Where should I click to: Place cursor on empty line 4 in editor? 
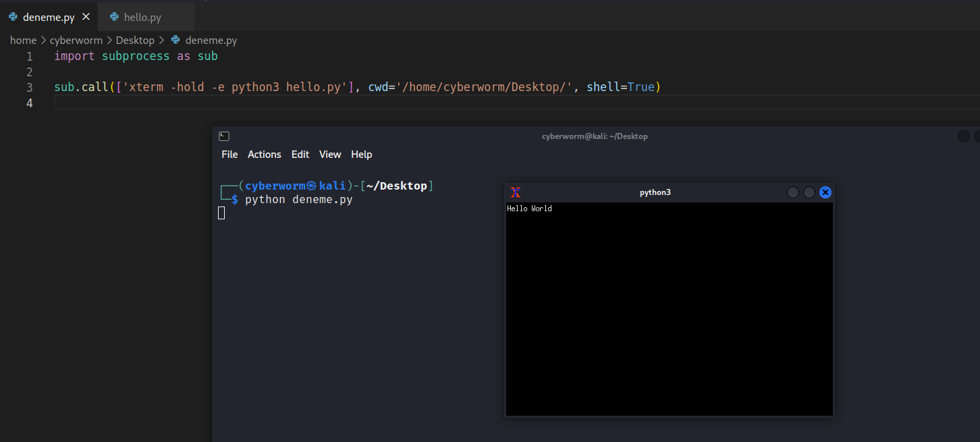pyautogui.click(x=270, y=103)
